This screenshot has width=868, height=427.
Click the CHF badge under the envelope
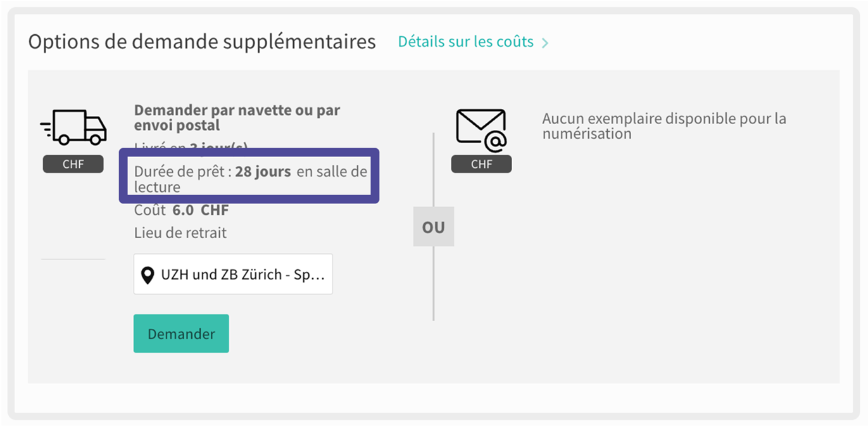pos(481,165)
